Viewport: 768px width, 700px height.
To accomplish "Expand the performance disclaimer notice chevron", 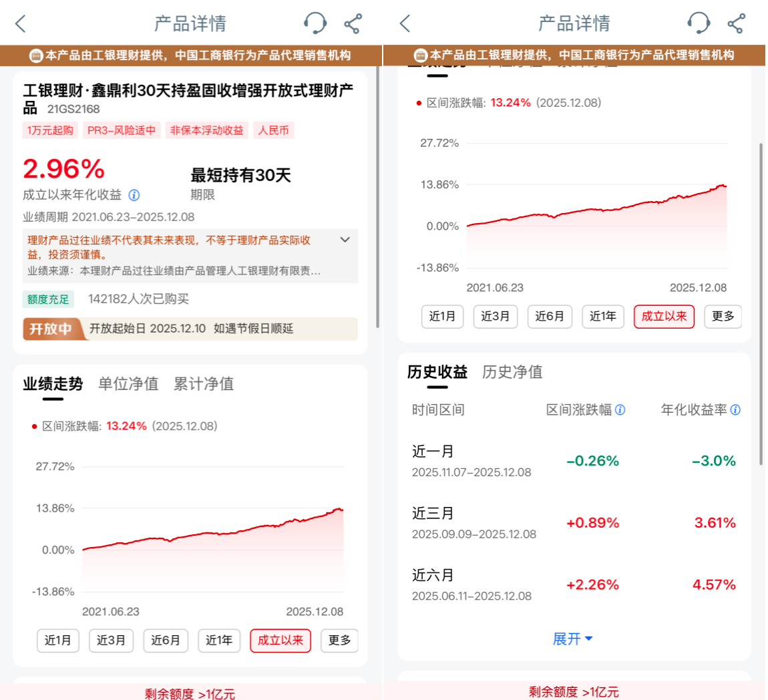I will point(345,240).
